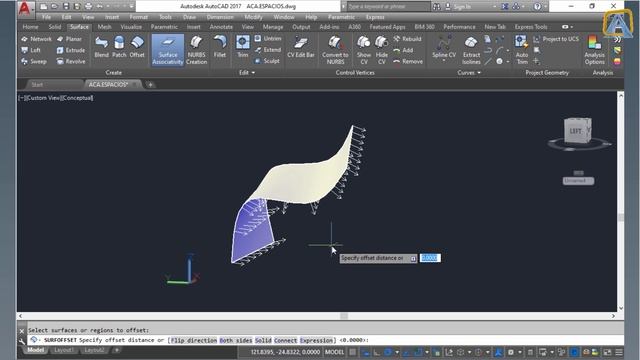Activate the Fillet surface tool
This screenshot has height=360, width=640.
[x=220, y=47]
